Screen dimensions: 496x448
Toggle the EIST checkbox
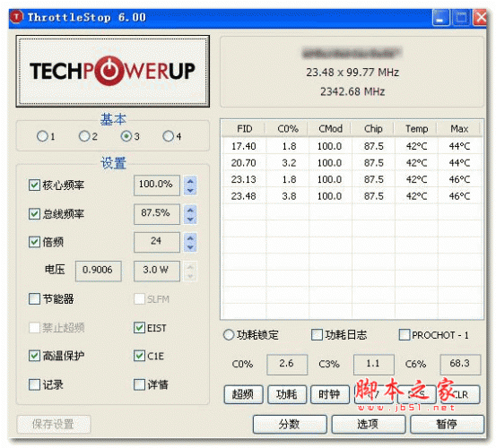point(140,328)
